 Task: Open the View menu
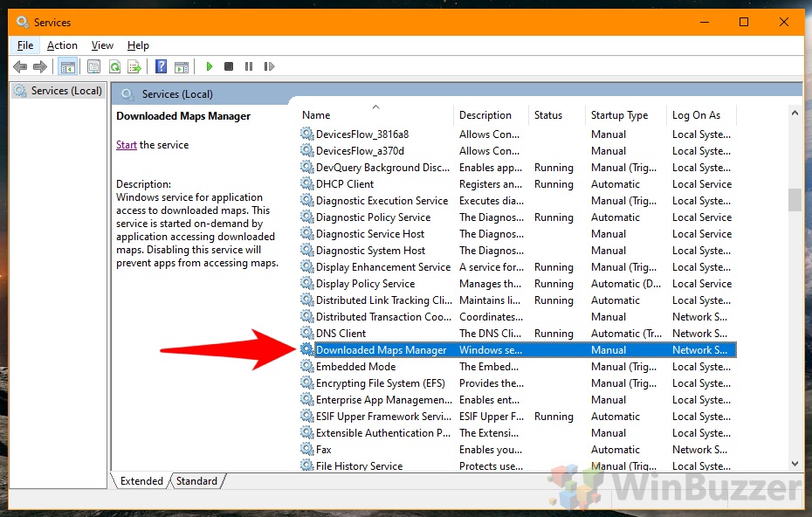click(102, 45)
